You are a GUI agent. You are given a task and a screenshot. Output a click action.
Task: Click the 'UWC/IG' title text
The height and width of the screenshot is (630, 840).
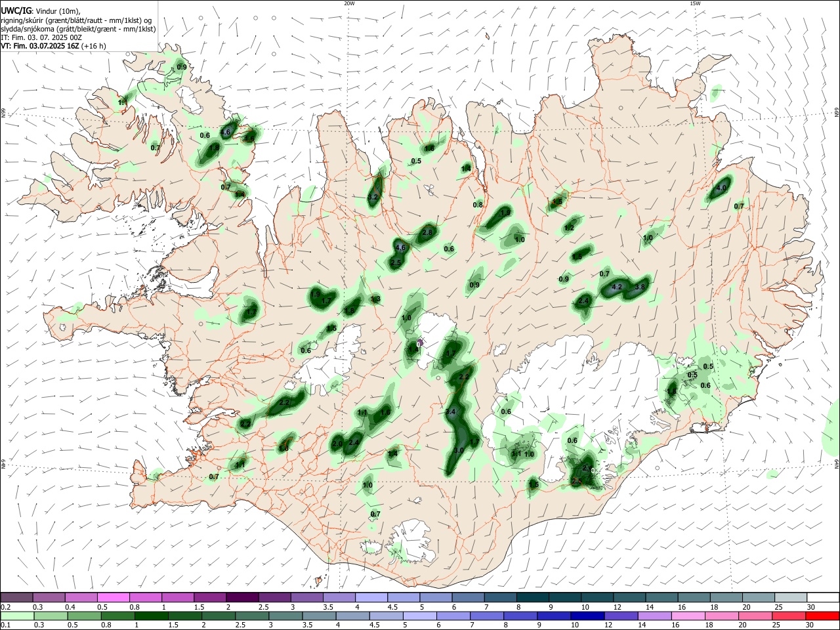click(15, 10)
